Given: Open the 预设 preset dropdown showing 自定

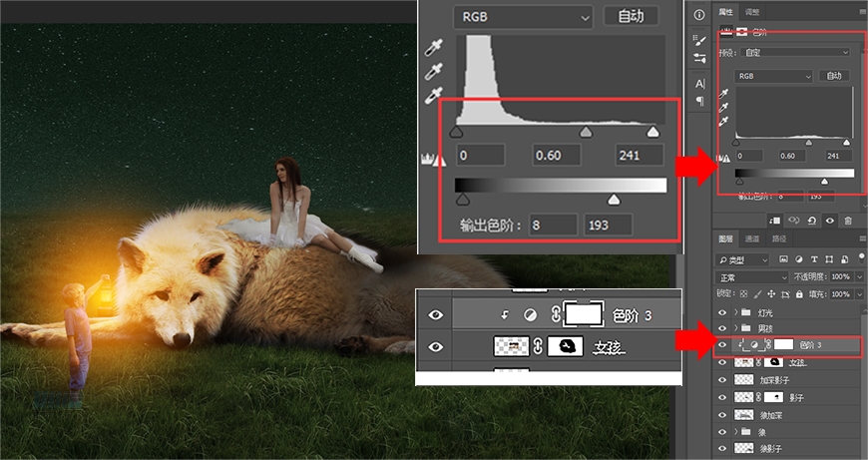Looking at the screenshot, I should (796, 52).
